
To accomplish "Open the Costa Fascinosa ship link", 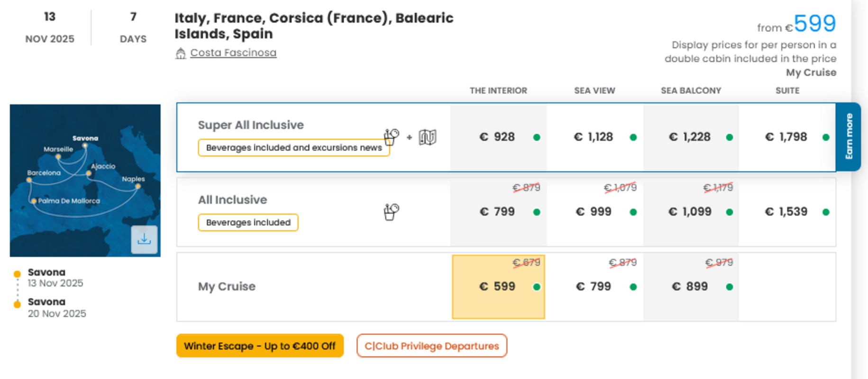I will 233,53.
